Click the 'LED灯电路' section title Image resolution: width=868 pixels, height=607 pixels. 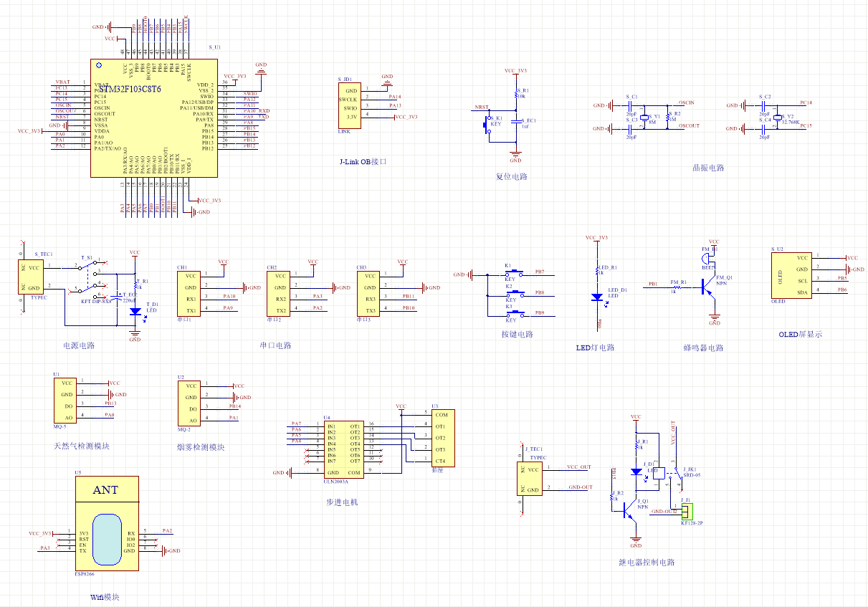pyautogui.click(x=595, y=348)
